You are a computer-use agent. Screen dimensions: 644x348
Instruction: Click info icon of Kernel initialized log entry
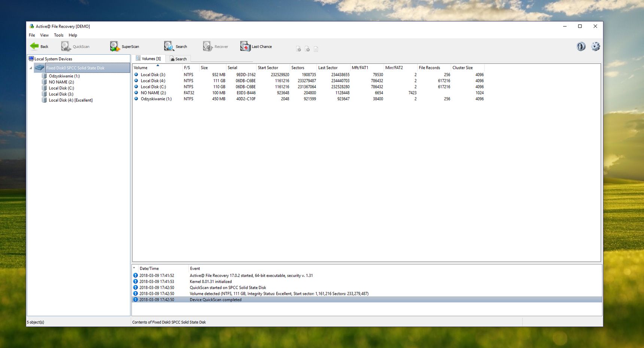[136, 281]
